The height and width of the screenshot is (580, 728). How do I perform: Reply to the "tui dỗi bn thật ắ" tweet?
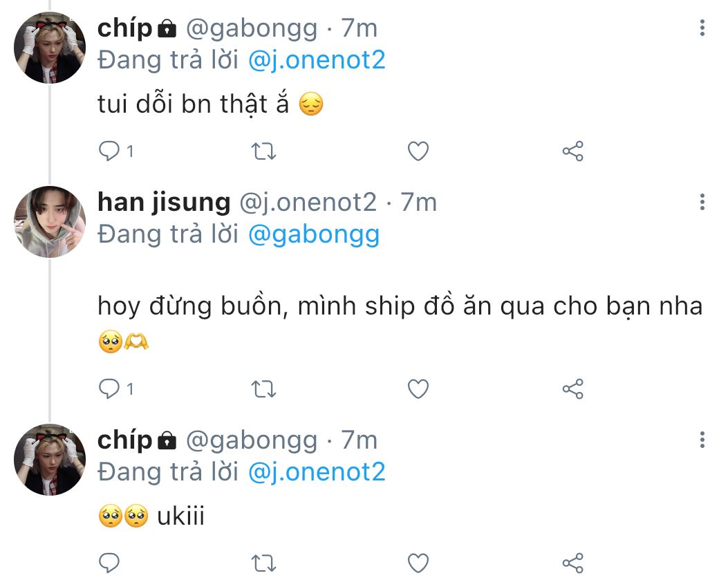pos(109,151)
